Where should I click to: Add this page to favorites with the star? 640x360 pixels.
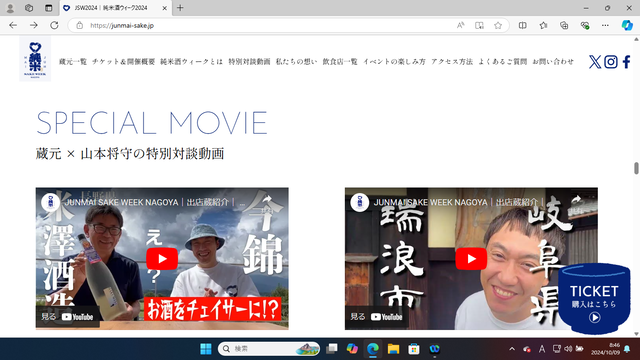click(498, 25)
